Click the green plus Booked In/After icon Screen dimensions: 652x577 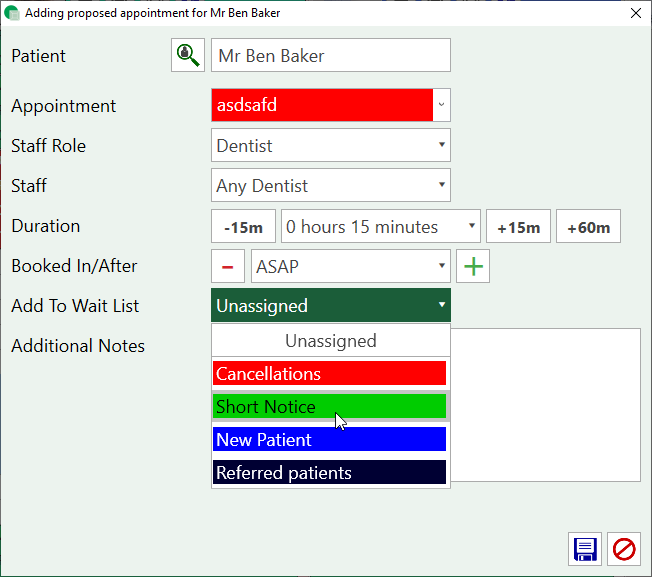coord(472,267)
